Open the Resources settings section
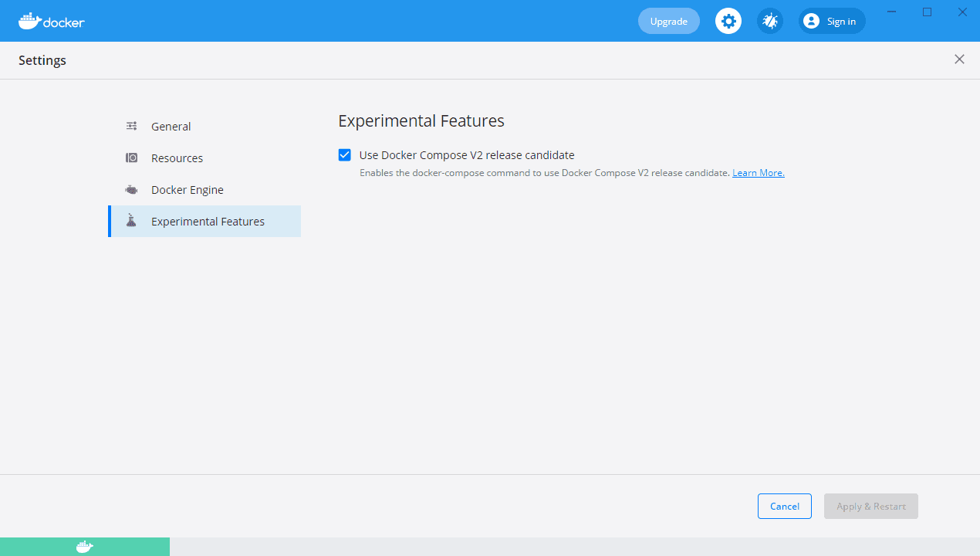 pos(177,158)
